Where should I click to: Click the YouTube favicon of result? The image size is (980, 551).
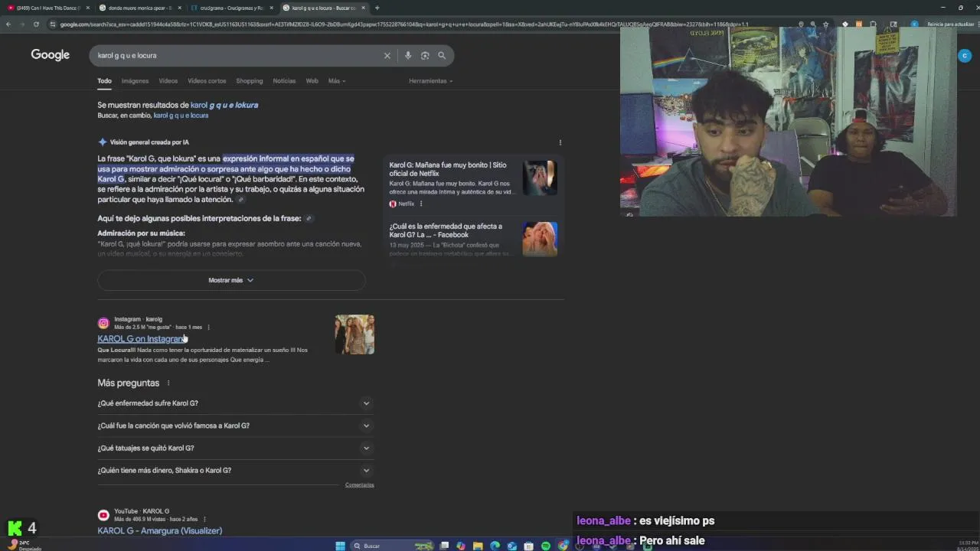coord(103,515)
